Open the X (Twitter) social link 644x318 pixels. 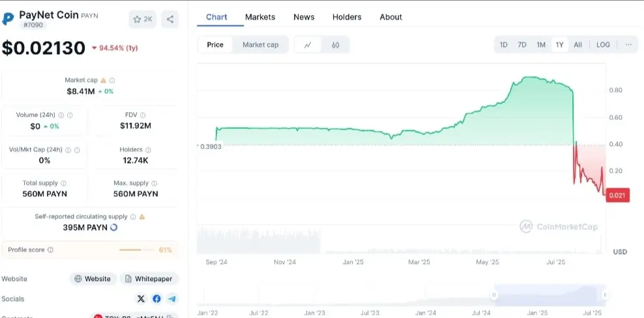click(141, 298)
